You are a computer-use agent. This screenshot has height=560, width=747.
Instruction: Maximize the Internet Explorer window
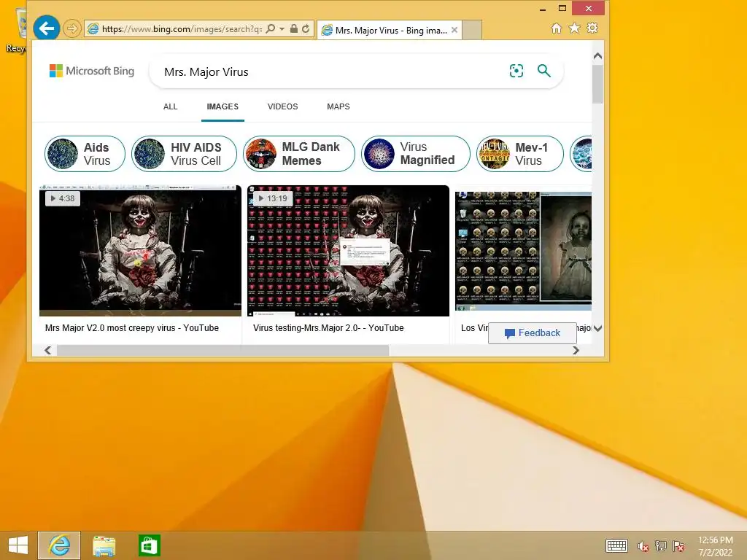click(x=562, y=8)
